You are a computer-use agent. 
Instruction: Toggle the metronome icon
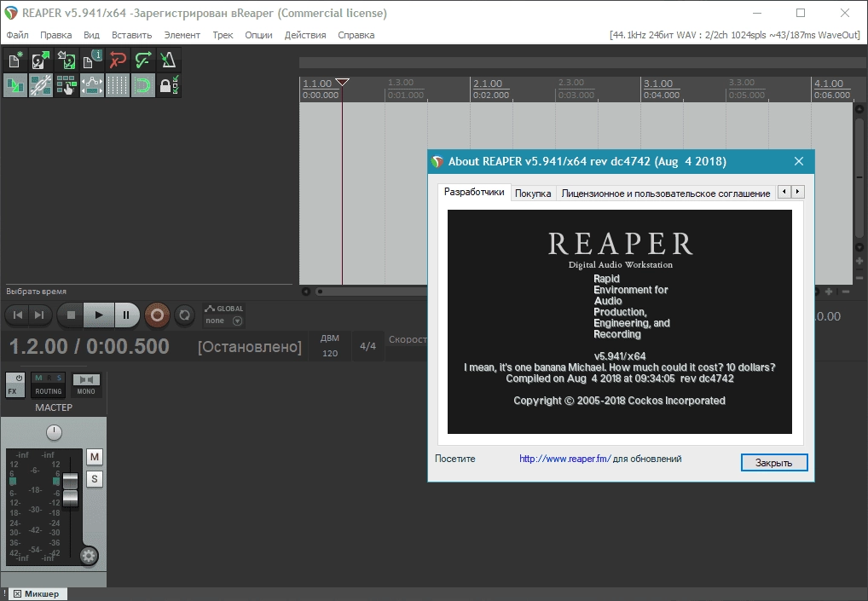[168, 60]
